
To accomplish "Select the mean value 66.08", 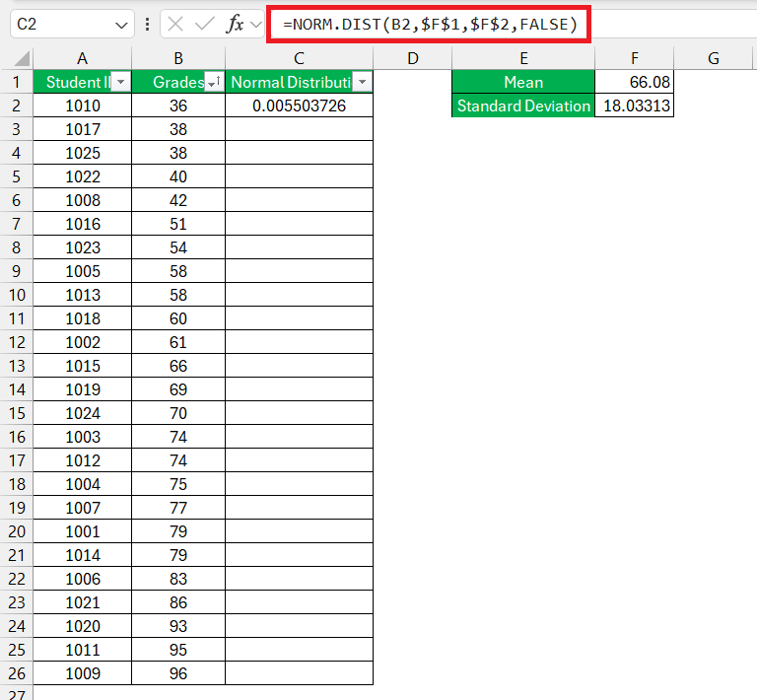I will pos(635,82).
